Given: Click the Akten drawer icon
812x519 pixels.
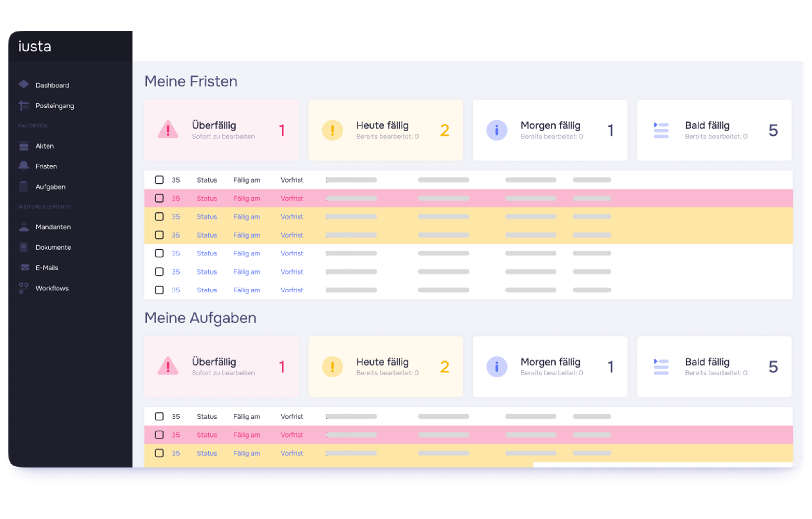Looking at the screenshot, I should pos(24,146).
